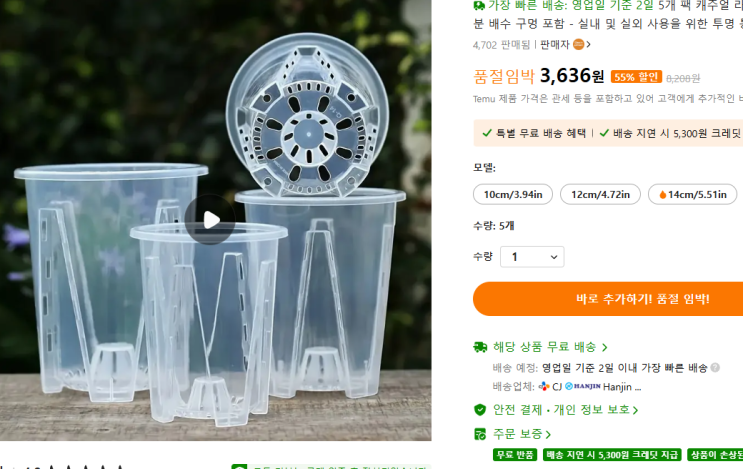Click the green security shield icon
This screenshot has height=469, width=743.
pyautogui.click(x=480, y=409)
